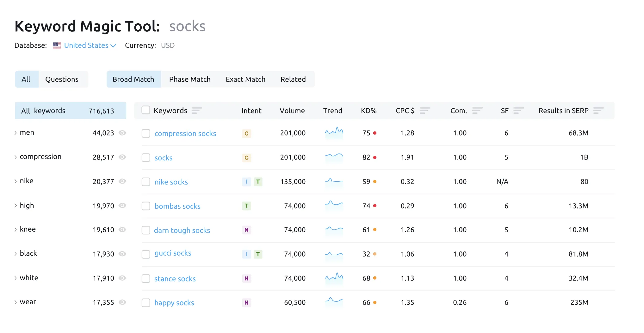
Task: Toggle eye icon for nike group
Action: [122, 181]
